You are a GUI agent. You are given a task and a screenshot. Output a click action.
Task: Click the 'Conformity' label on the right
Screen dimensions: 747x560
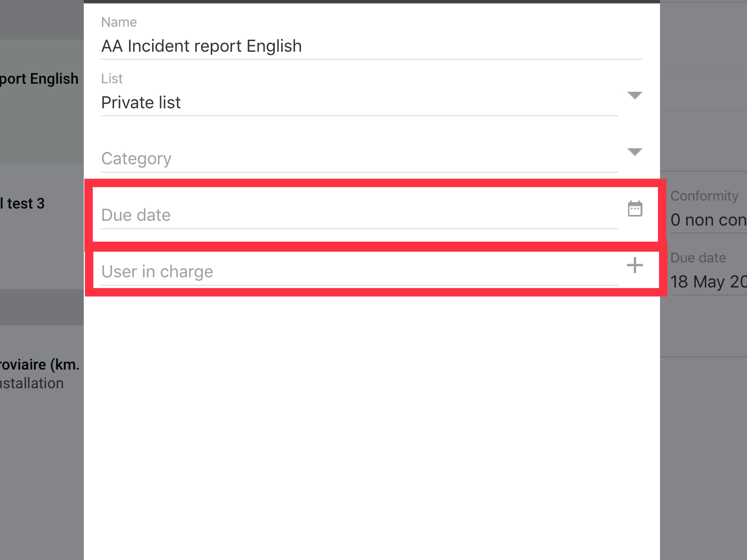(704, 196)
